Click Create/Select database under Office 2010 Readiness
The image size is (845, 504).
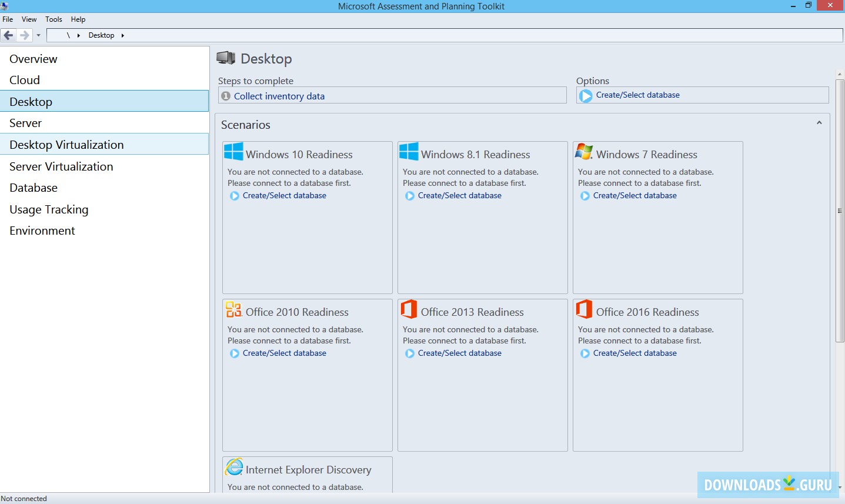coord(285,353)
